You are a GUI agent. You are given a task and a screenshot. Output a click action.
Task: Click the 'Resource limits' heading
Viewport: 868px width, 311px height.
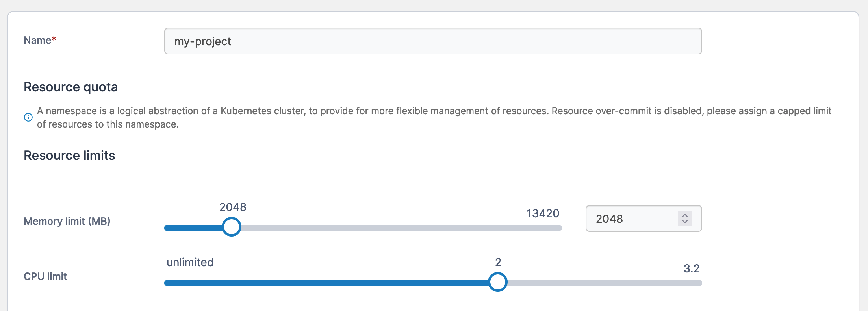(x=69, y=155)
